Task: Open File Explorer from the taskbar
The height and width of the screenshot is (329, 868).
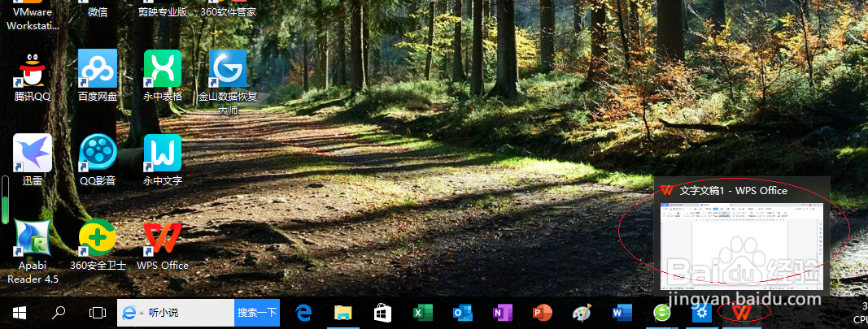Action: tap(343, 313)
